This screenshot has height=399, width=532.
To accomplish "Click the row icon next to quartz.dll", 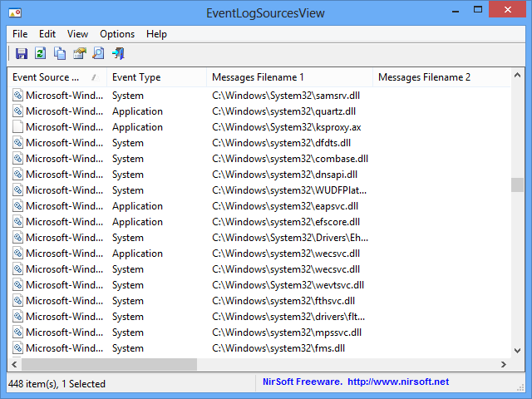I will click(x=17, y=111).
